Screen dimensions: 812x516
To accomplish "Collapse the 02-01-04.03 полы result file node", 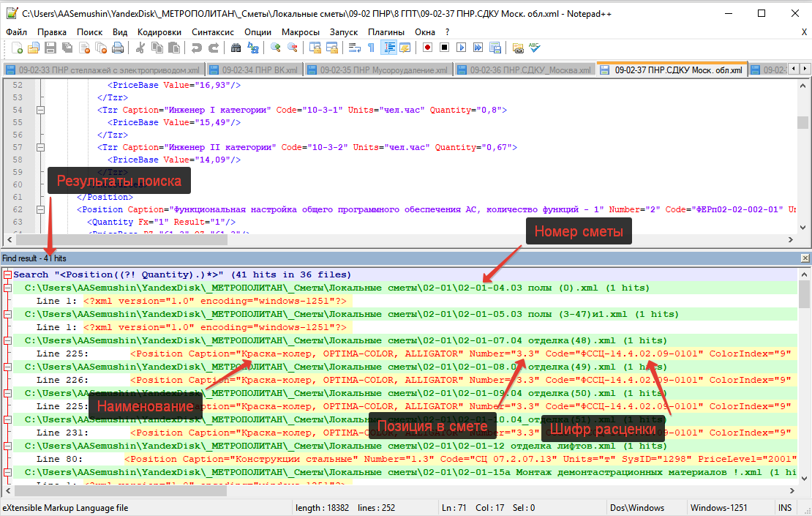I will point(7,288).
